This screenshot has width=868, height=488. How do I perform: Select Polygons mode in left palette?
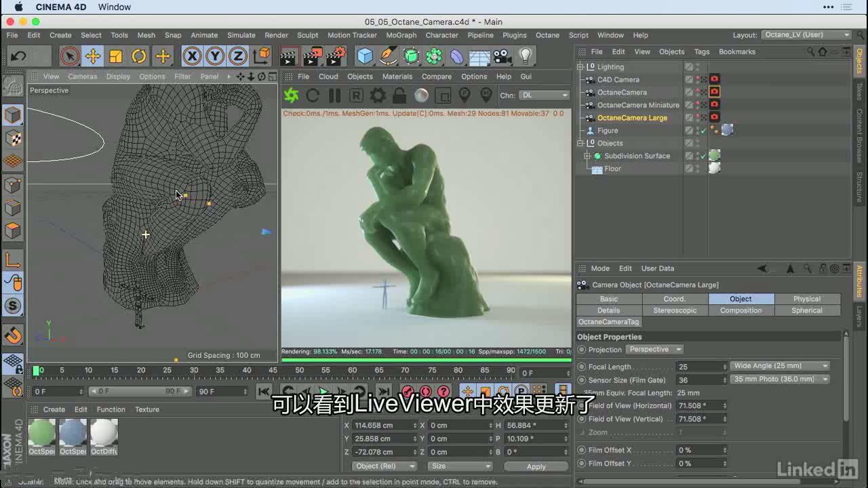[13, 230]
